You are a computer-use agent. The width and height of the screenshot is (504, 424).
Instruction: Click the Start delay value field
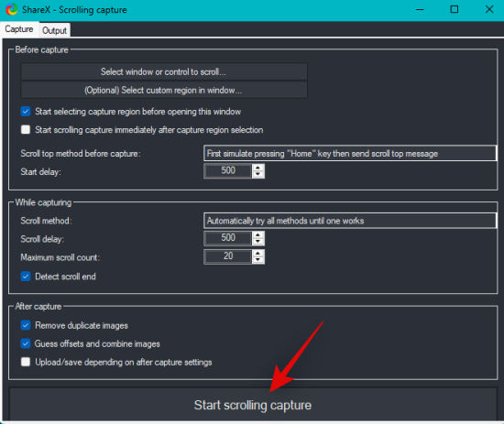[227, 170]
